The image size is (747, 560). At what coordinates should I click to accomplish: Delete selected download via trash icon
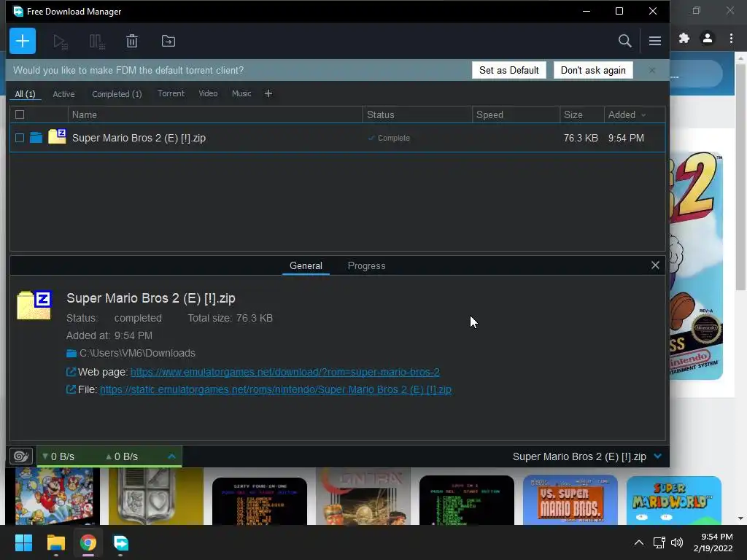coord(132,42)
